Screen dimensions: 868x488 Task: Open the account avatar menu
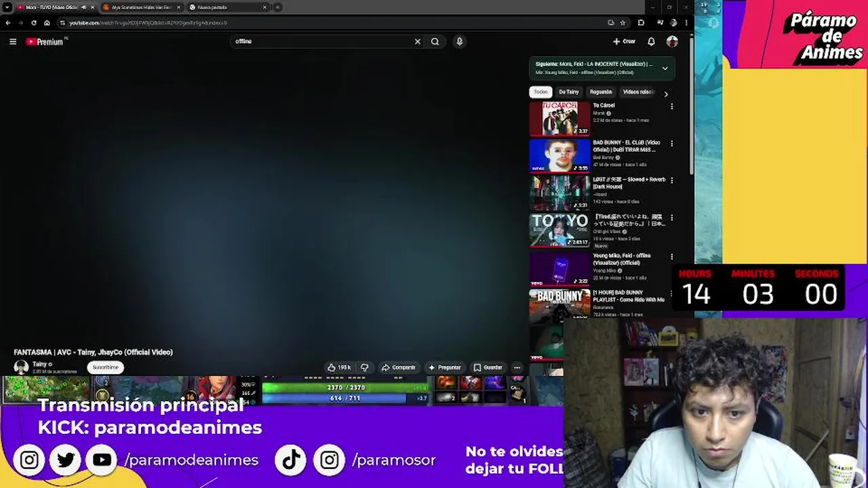coord(672,41)
